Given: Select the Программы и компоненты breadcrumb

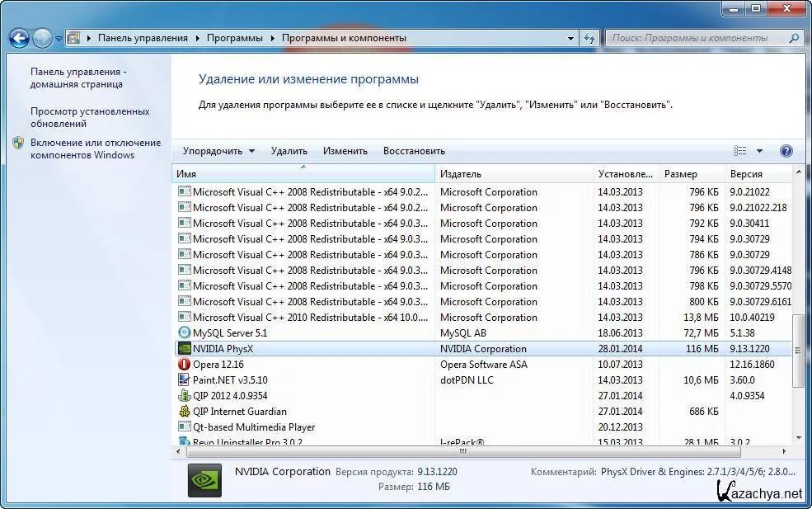Looking at the screenshot, I should [x=344, y=38].
